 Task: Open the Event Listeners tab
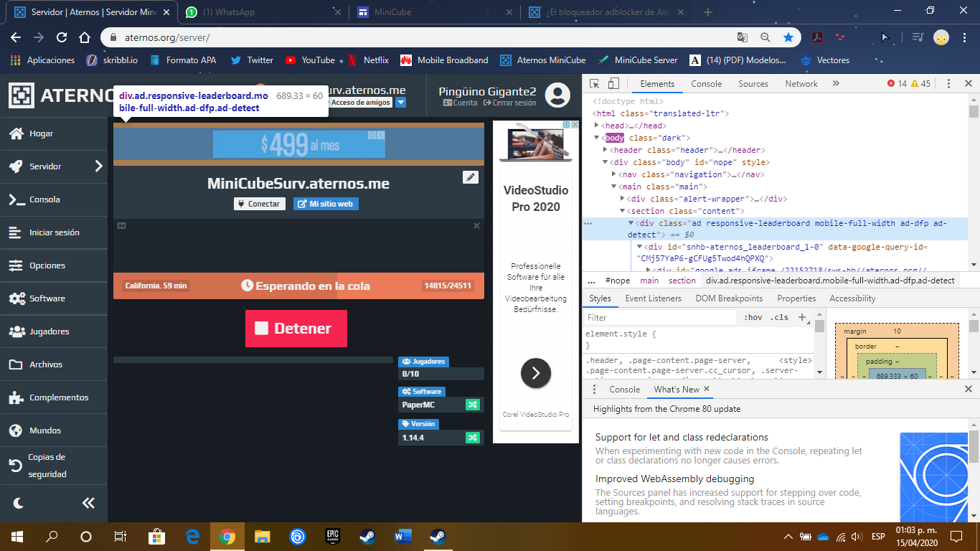pyautogui.click(x=654, y=298)
